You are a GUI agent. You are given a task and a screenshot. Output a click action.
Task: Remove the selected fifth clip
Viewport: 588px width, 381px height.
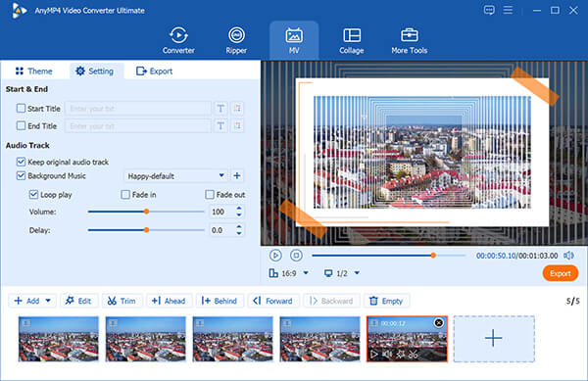click(x=439, y=323)
